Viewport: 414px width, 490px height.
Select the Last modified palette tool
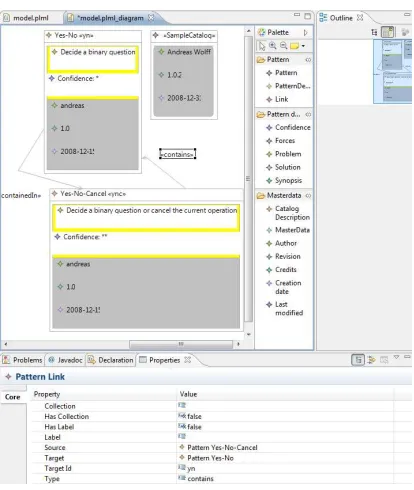pyautogui.click(x=285, y=308)
